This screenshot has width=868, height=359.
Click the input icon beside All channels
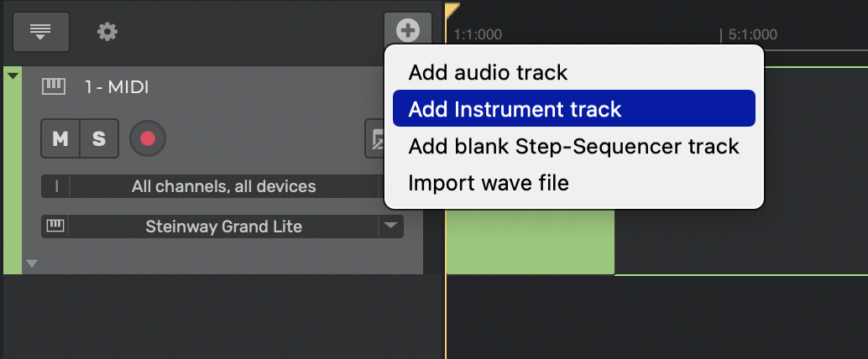(x=56, y=186)
